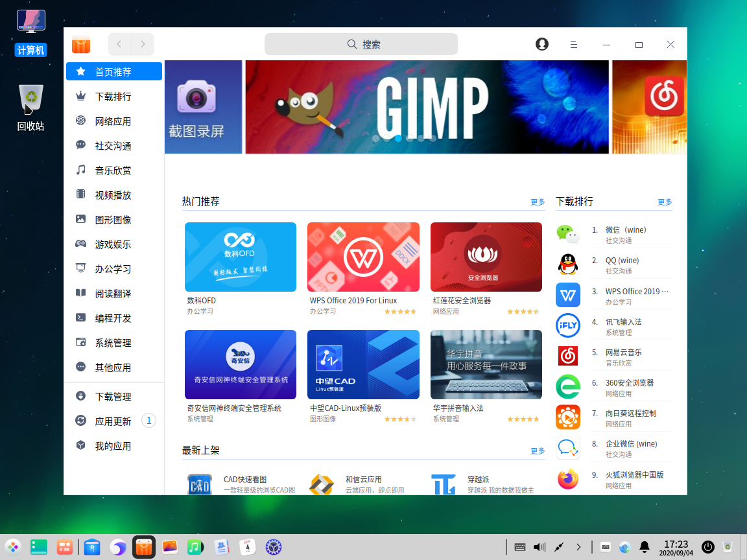747x560 pixels.
Task: Open WPS Office 2019 in the download ranking
Action: pos(614,296)
